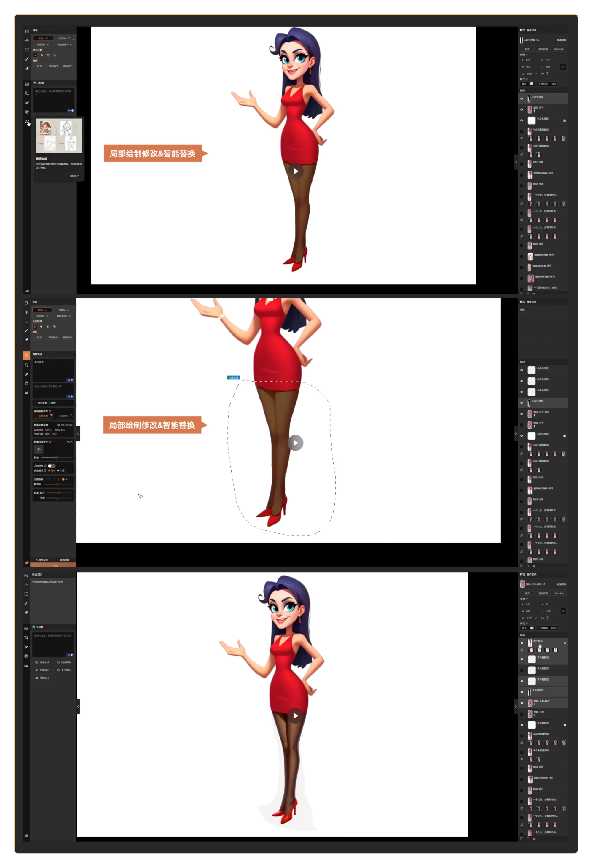Viewport: 593px width, 868px height.
Task: Click upload icon under 形象样式参考
Action: point(39,449)
